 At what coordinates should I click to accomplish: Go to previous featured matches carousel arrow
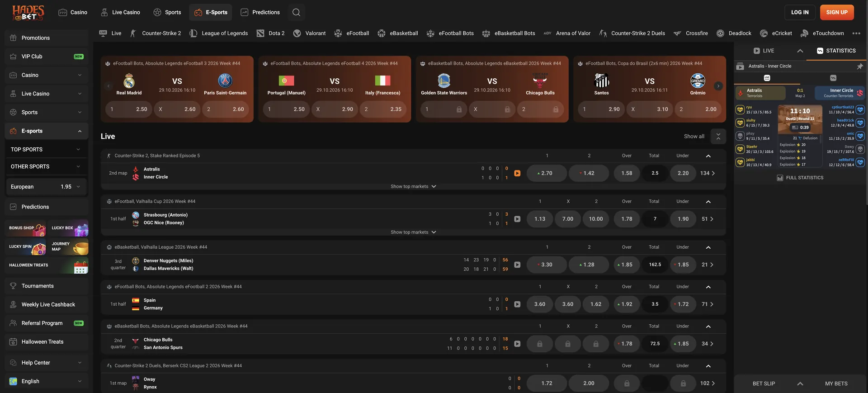[x=108, y=86]
